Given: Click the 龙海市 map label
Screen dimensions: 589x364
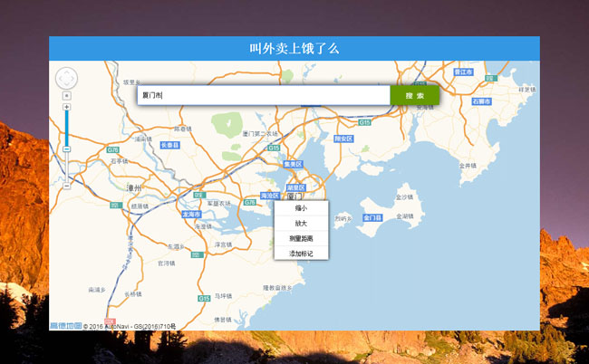Looking at the screenshot, I should [191, 215].
